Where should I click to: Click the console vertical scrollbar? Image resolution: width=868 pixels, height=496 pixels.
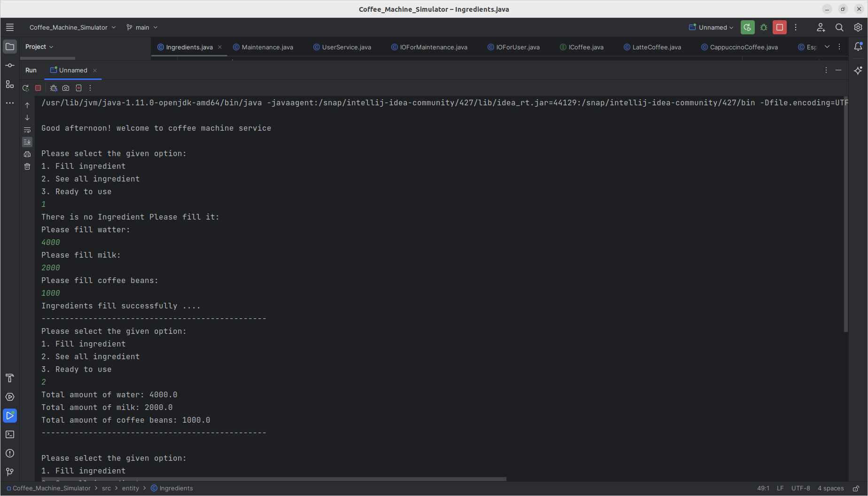click(846, 215)
